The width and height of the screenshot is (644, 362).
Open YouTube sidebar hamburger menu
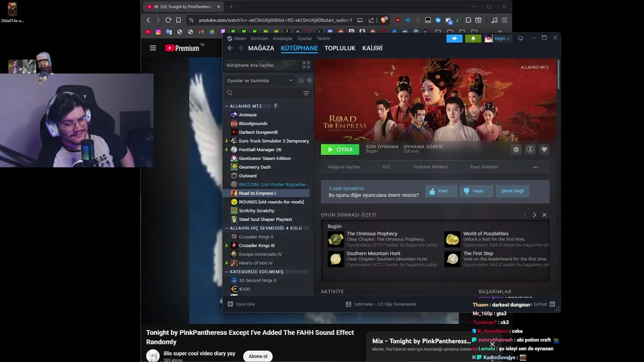[x=153, y=48]
